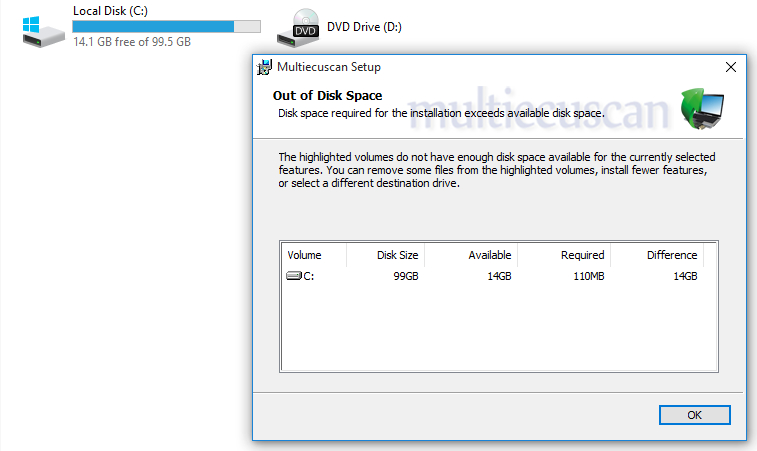Click the 'Local Disk (C:)' label
The width and height of the screenshot is (757, 451).
pos(111,11)
